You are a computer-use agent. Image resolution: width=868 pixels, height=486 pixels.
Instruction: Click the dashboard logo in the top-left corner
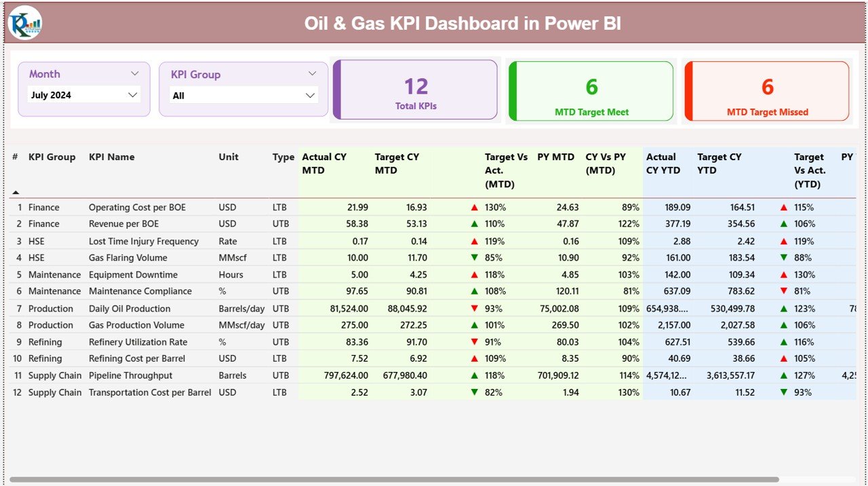(24, 22)
